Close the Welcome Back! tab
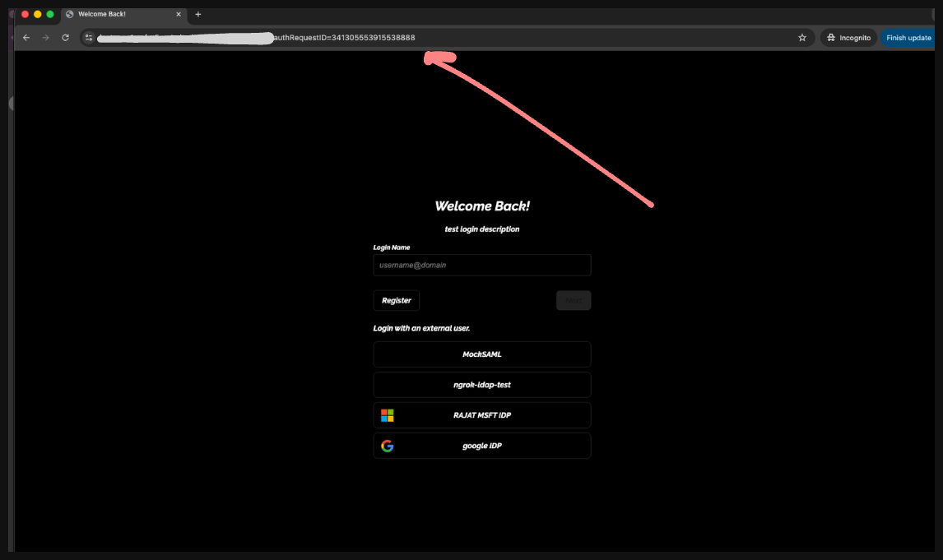This screenshot has height=560, width=943. [179, 14]
